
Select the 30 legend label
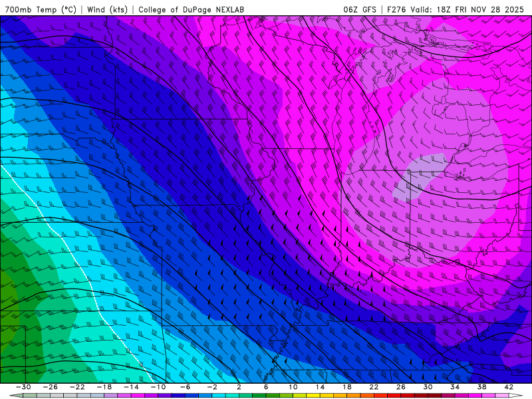[428, 387]
